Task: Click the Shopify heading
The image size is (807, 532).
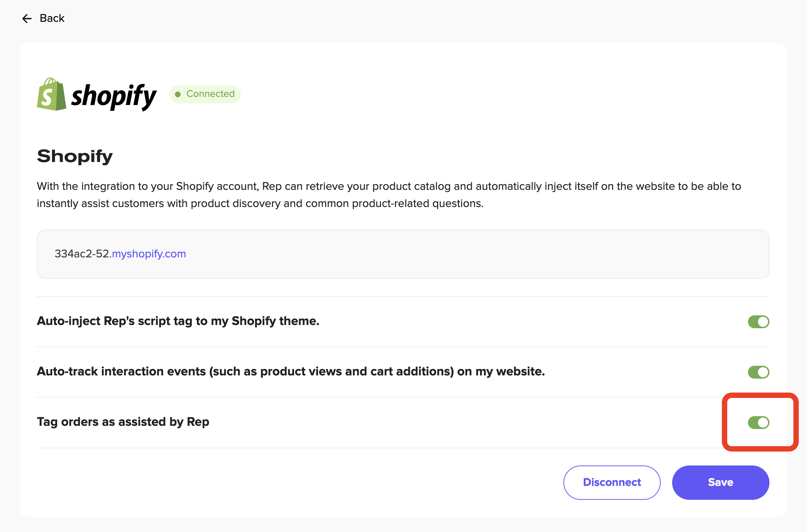Action: click(x=75, y=156)
